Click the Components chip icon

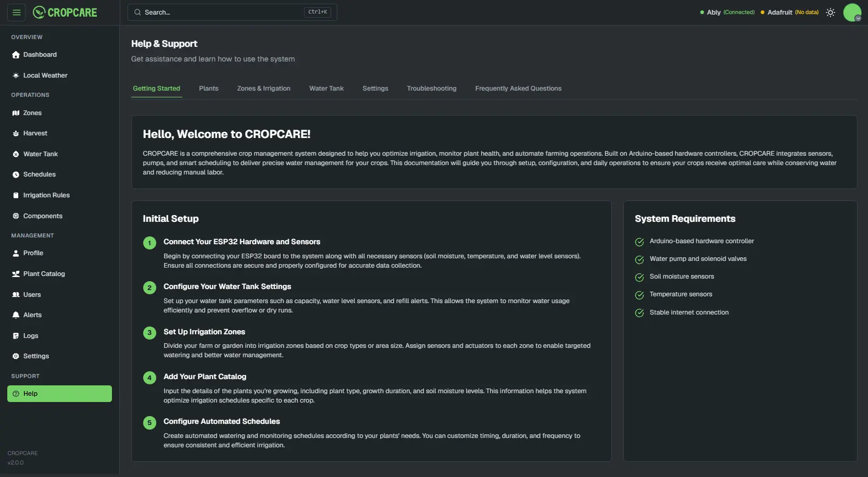16,216
